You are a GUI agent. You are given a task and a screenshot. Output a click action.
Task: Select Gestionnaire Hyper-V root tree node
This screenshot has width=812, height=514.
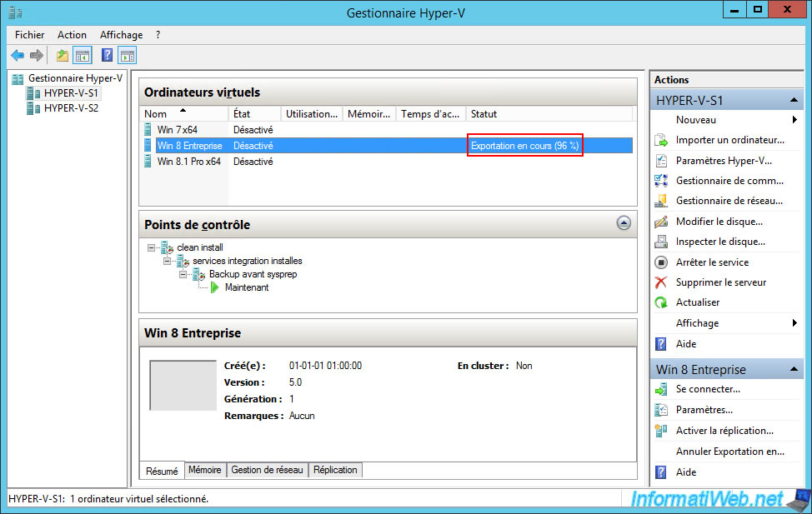[75, 78]
